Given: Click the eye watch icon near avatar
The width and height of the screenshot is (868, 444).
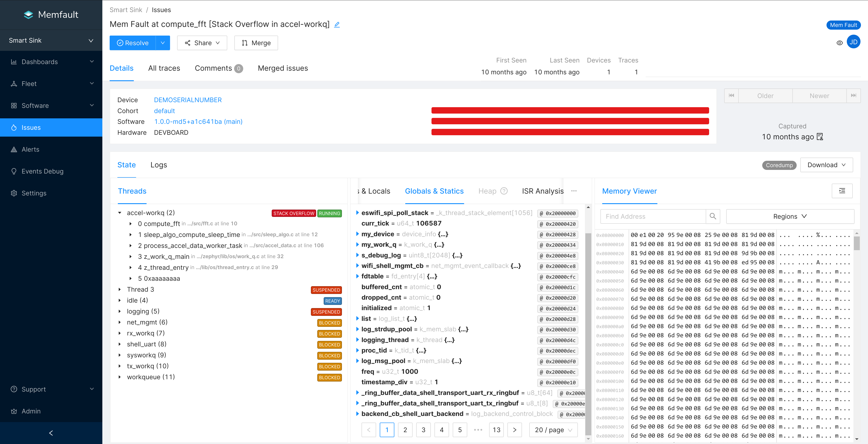Looking at the screenshot, I should [839, 43].
